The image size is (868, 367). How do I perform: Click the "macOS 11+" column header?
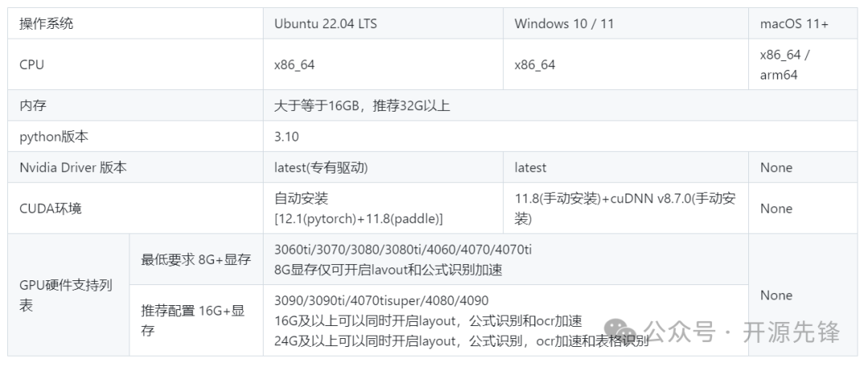point(794,23)
